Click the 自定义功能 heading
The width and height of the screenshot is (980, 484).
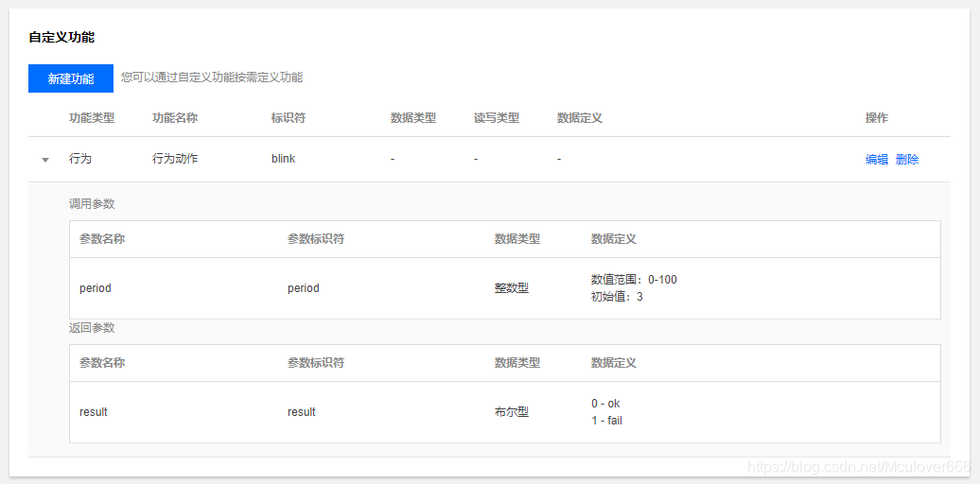click(61, 38)
